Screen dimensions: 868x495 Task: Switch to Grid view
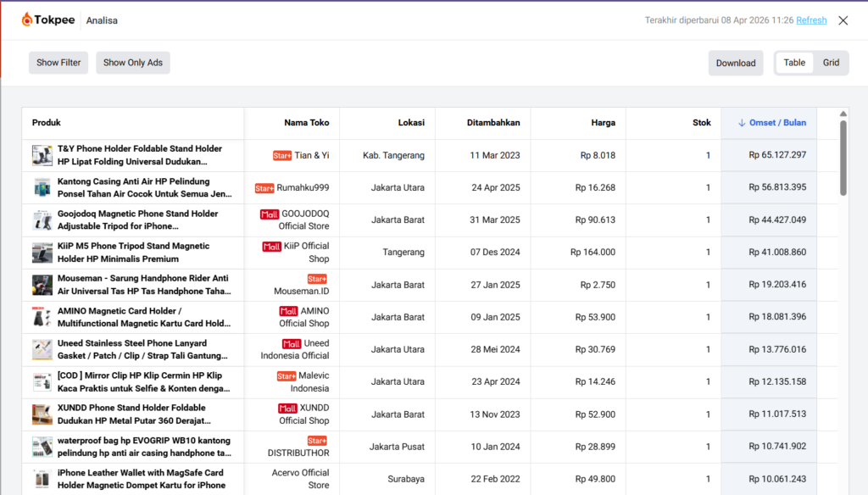point(831,63)
